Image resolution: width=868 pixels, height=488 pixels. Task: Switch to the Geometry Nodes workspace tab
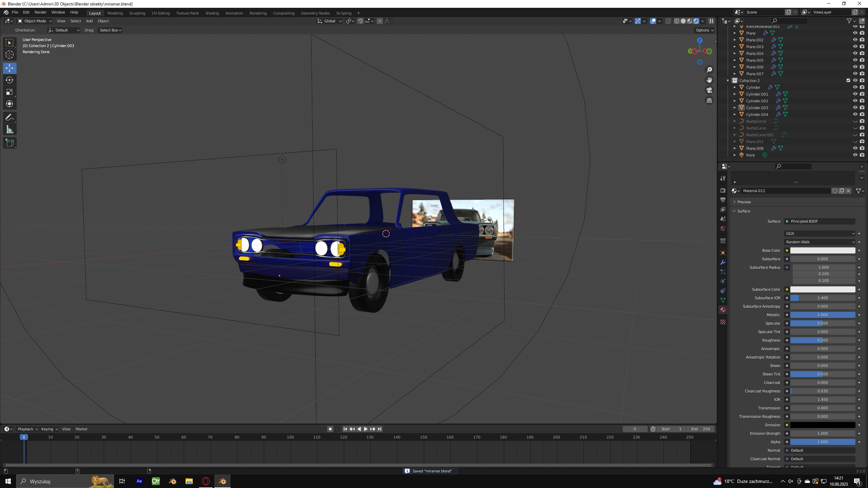[x=315, y=13]
